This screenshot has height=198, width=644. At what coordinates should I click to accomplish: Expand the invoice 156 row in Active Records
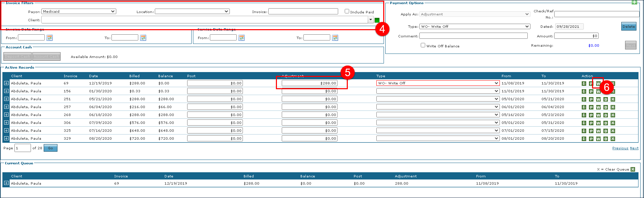[x=6, y=91]
